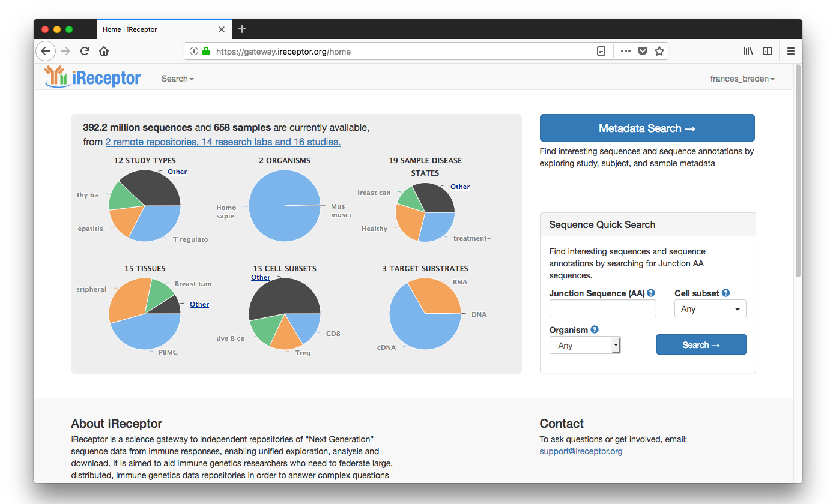836x504 pixels.
Task: Click the iReceptor logo
Action: click(x=92, y=77)
